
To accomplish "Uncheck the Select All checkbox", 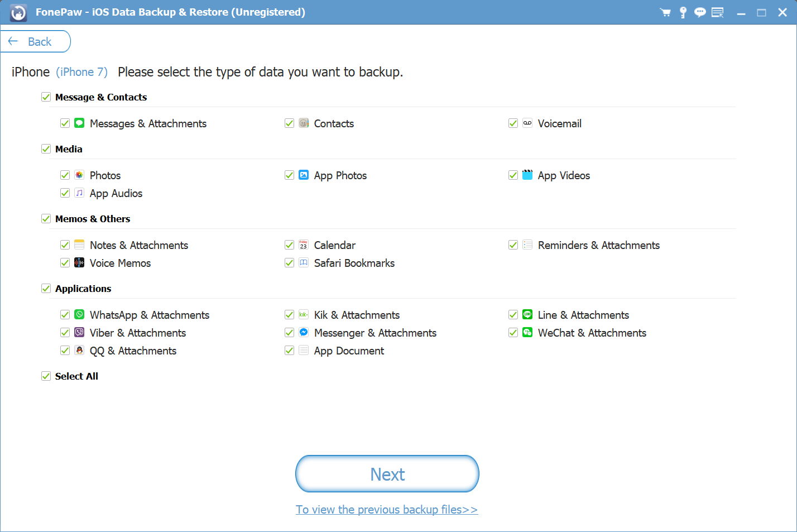I will pos(46,376).
